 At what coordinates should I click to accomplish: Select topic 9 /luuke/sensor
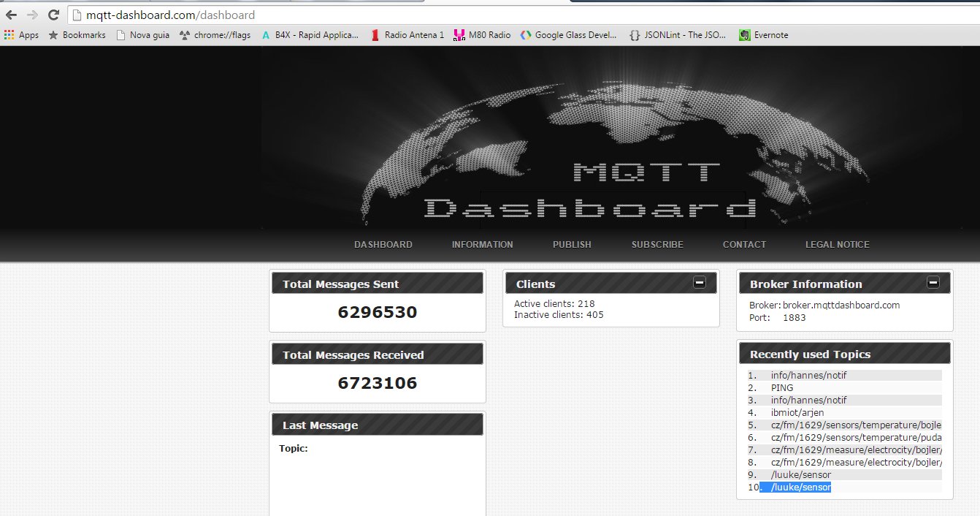coord(845,475)
